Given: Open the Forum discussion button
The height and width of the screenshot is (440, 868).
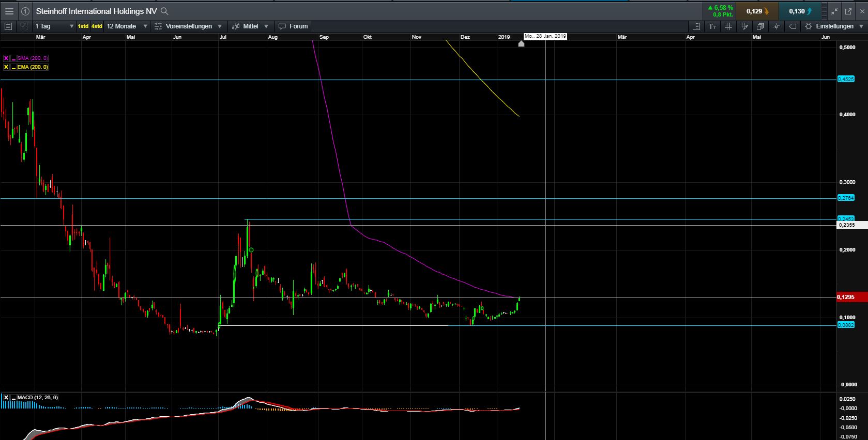Looking at the screenshot, I should point(293,26).
